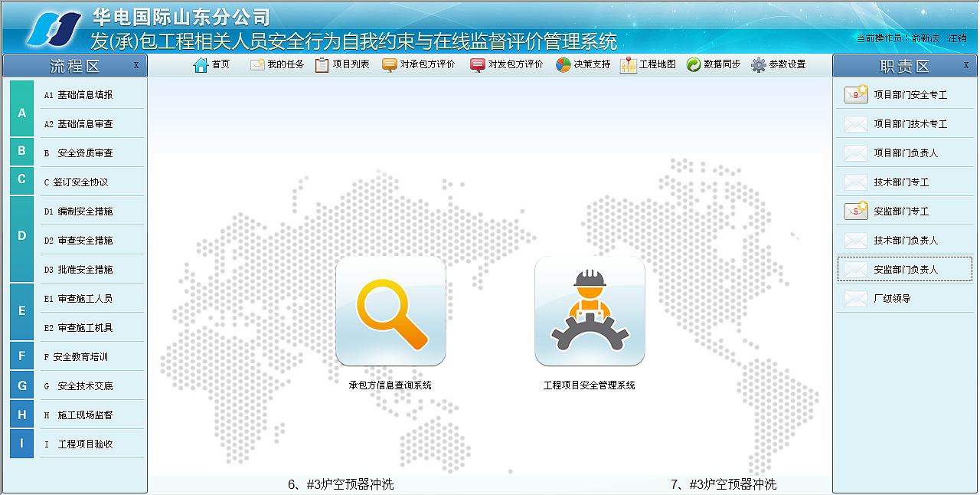Click the 对发包方评价 red icon

tap(478, 65)
